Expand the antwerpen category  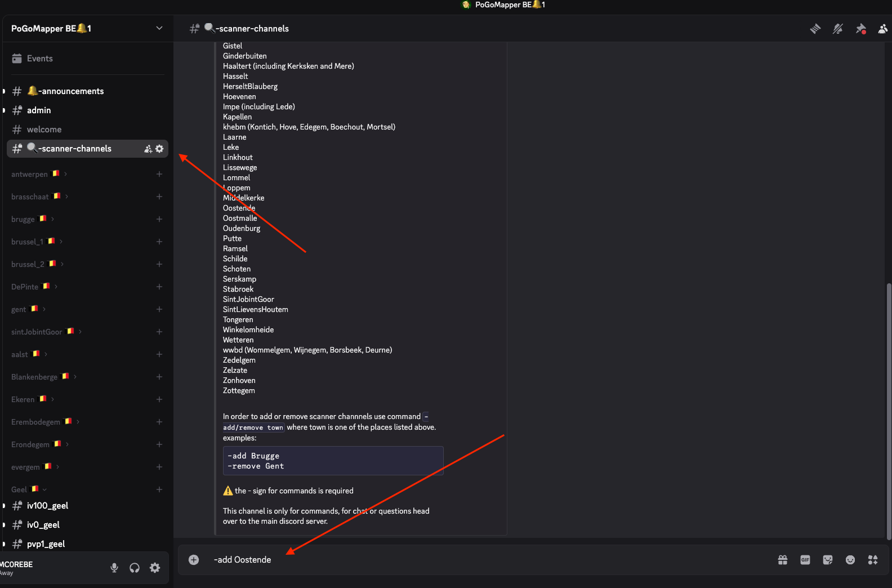pos(39,174)
